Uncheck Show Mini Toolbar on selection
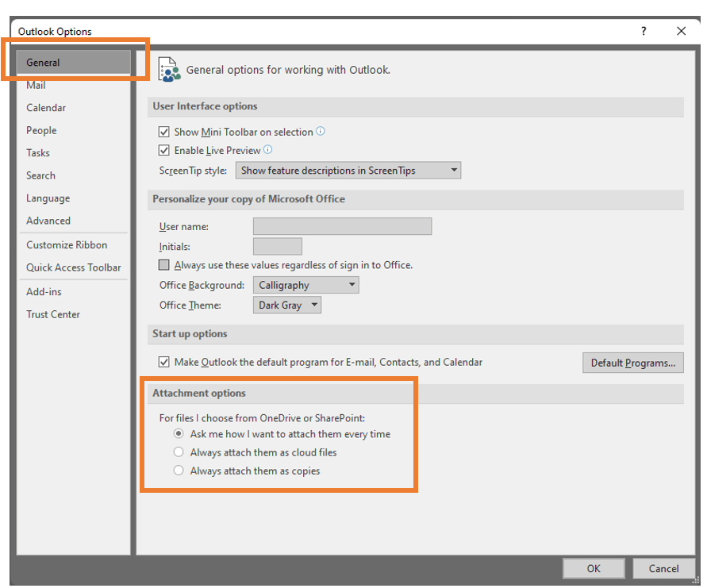This screenshot has height=588, width=707. click(x=163, y=132)
